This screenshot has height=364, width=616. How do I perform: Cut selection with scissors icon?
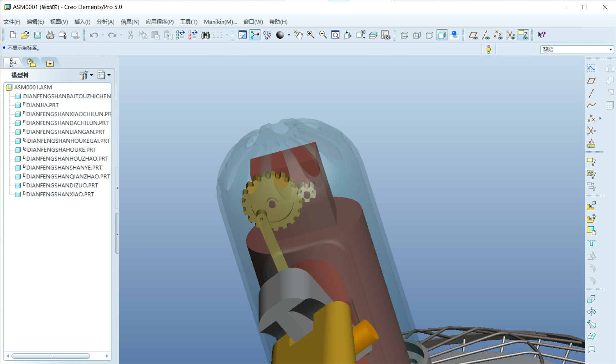click(x=130, y=35)
